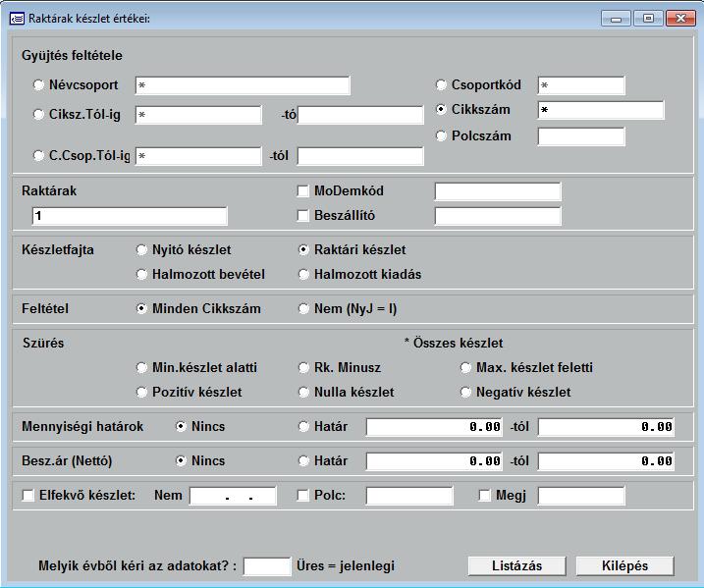This screenshot has width=704, height=588.
Task: Select Nem (NyJ = I) condition
Action: (x=304, y=309)
